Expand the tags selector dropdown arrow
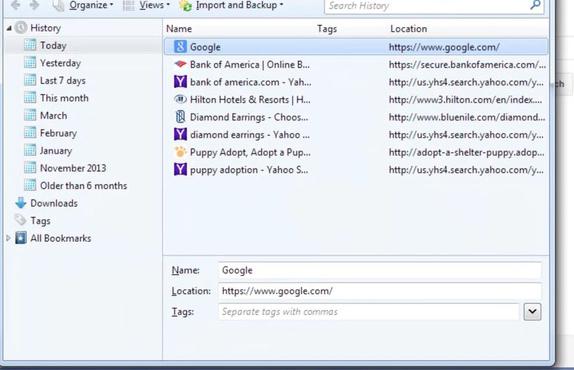The width and height of the screenshot is (574, 370). pos(532,312)
